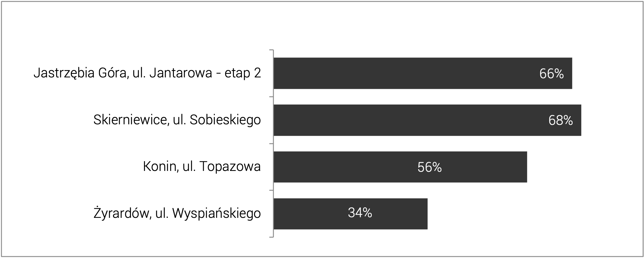
Task: Select the Konin, ul. Topazowa label
Action: pos(202,167)
